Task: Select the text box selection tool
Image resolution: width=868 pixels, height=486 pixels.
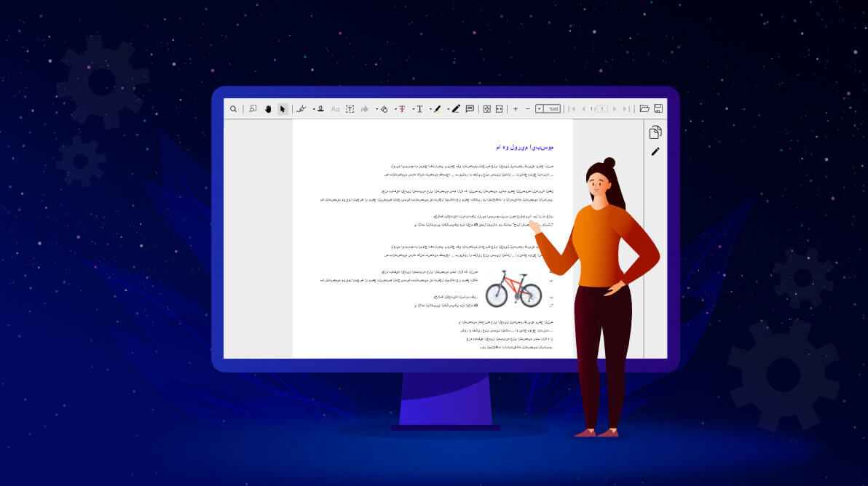Action: (350, 109)
